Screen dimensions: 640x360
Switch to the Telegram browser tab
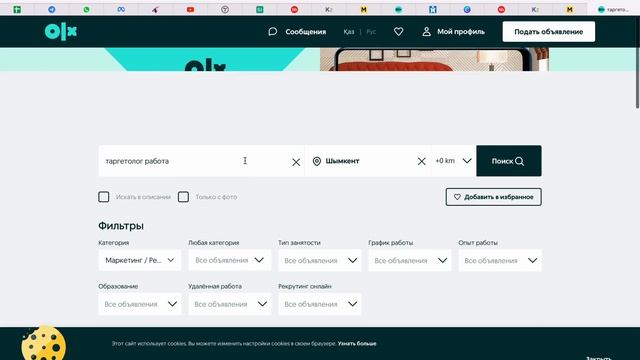pos(52,9)
